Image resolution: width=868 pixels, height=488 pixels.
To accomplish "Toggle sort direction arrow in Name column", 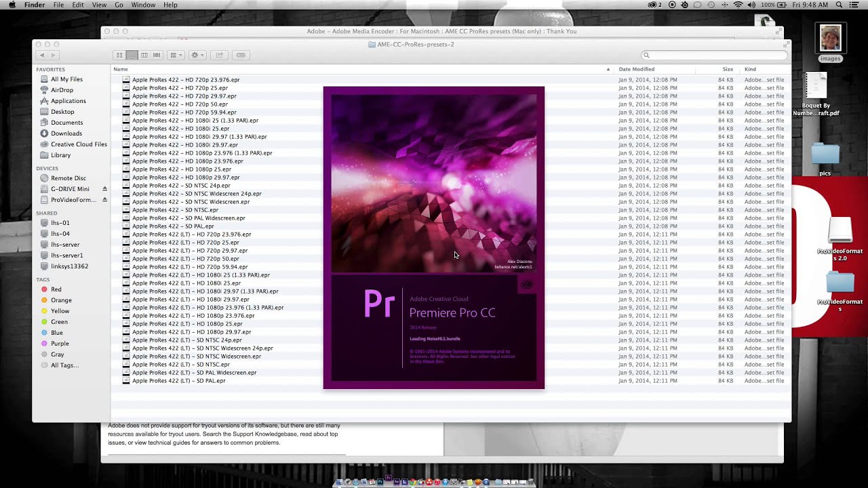I will 608,69.
